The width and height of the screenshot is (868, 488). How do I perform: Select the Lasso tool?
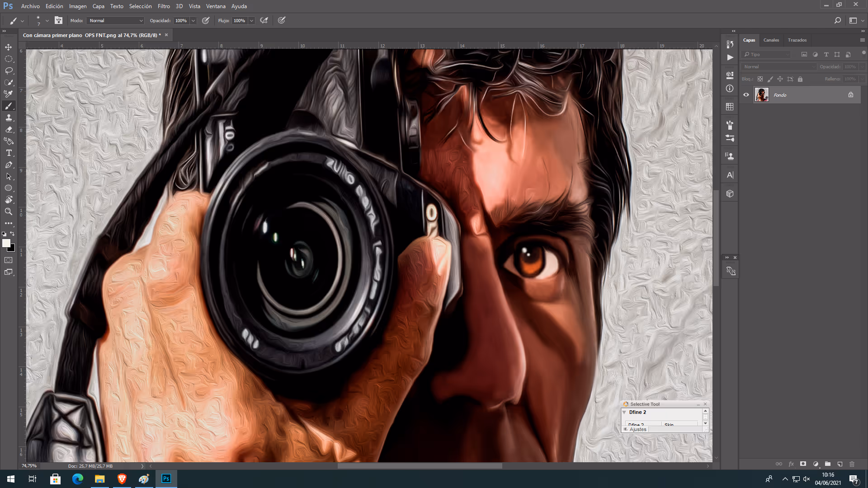coord(9,70)
